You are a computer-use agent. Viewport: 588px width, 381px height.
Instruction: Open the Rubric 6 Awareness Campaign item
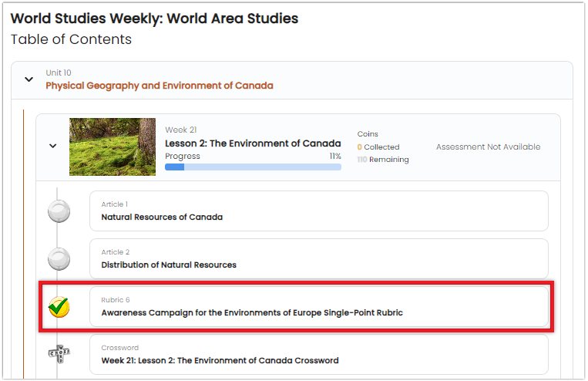tap(319, 307)
